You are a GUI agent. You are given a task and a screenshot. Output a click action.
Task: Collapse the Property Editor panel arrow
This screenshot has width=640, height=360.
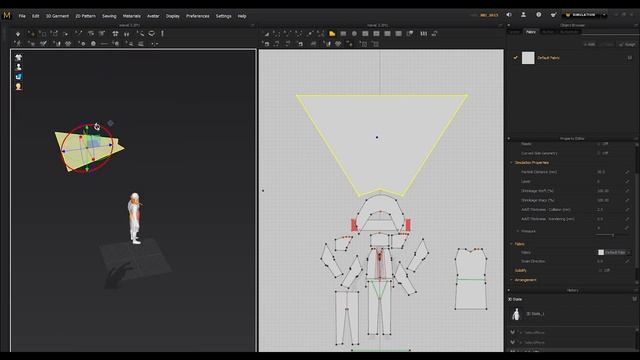point(509,138)
